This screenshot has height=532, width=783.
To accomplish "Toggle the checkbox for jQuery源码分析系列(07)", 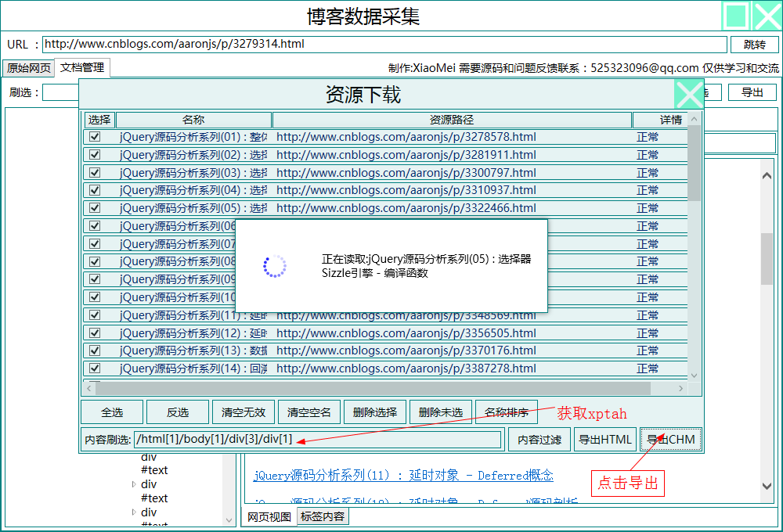I will click(x=95, y=244).
